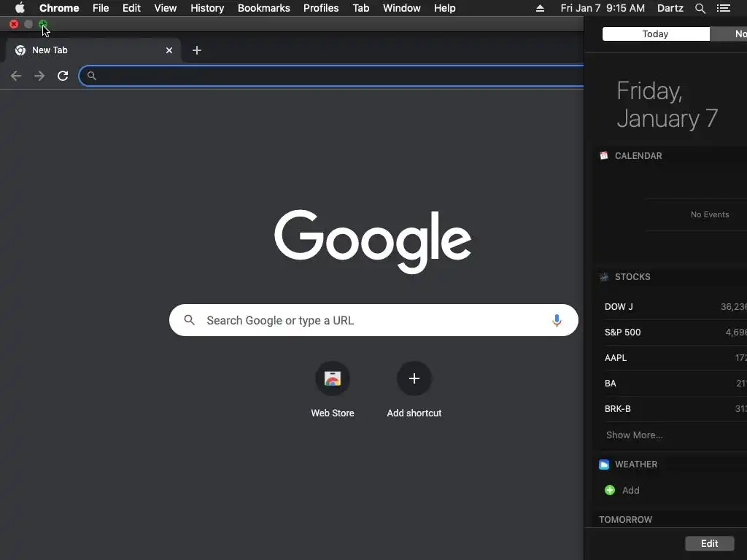Open the File menu

coord(101,8)
